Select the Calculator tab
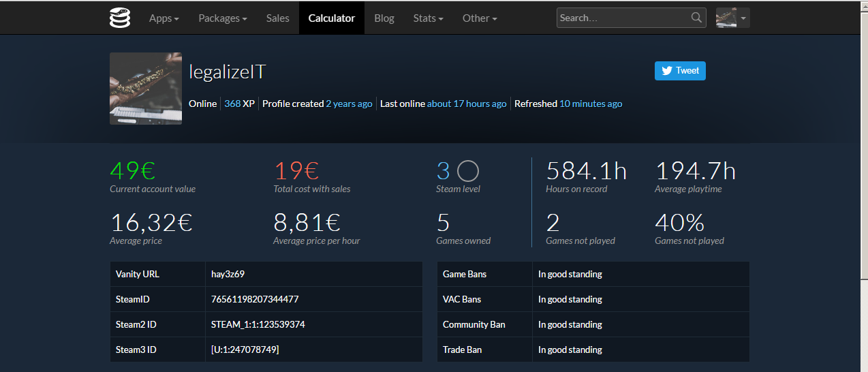This screenshot has height=372, width=868. point(332,18)
